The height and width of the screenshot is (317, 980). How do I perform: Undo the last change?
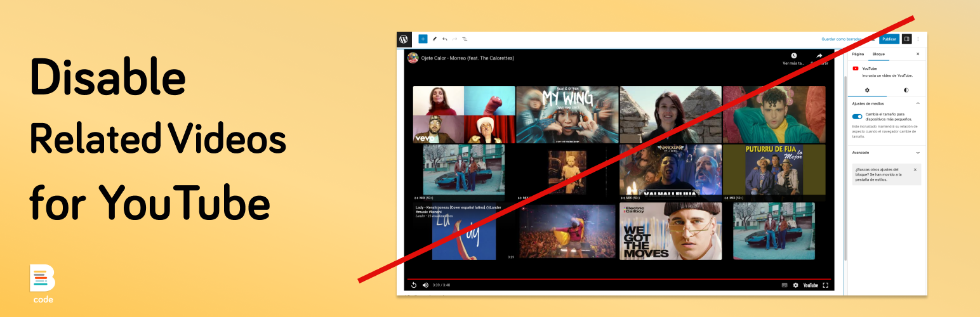click(x=445, y=39)
